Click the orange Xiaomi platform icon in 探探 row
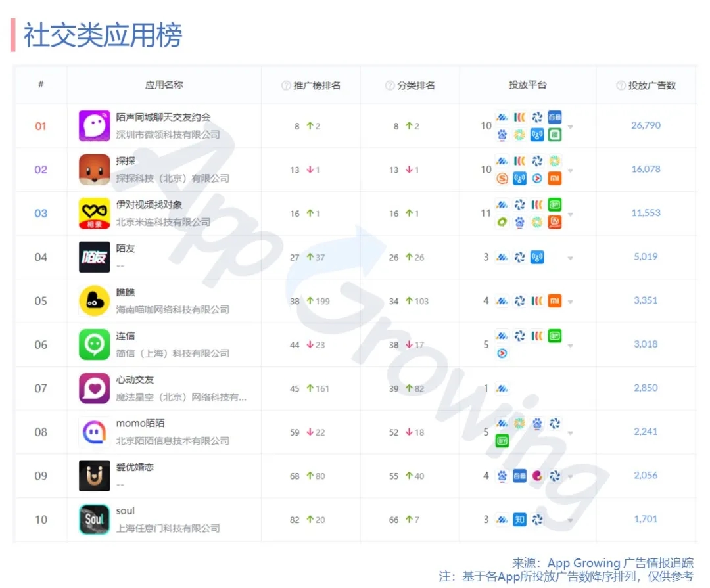Screen dimensions: 710x588 coord(555,178)
